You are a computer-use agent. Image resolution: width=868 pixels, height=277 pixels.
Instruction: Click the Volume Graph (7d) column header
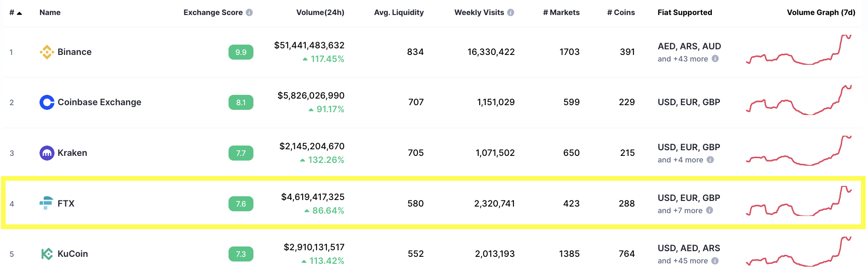point(821,13)
